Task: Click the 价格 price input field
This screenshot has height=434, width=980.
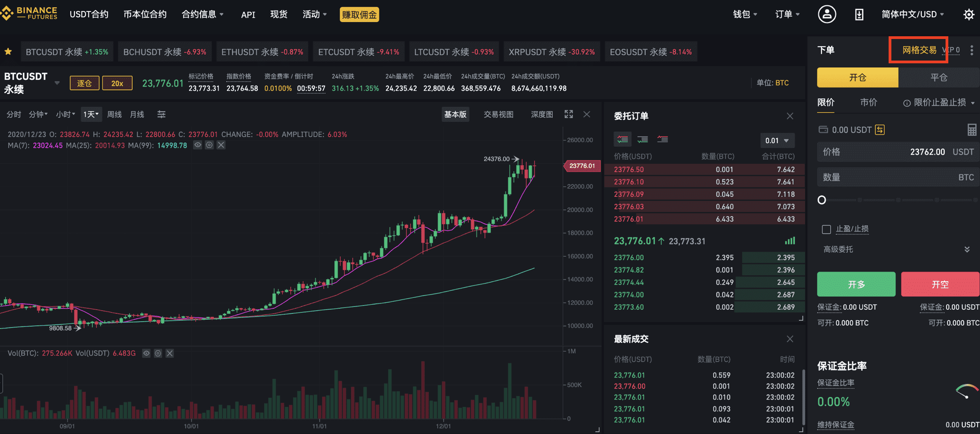Action: click(x=898, y=152)
